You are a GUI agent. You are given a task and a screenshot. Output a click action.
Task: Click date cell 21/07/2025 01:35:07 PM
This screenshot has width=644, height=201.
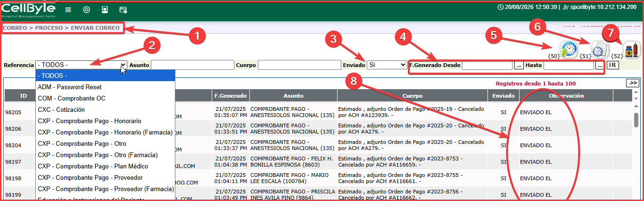[x=231, y=112]
